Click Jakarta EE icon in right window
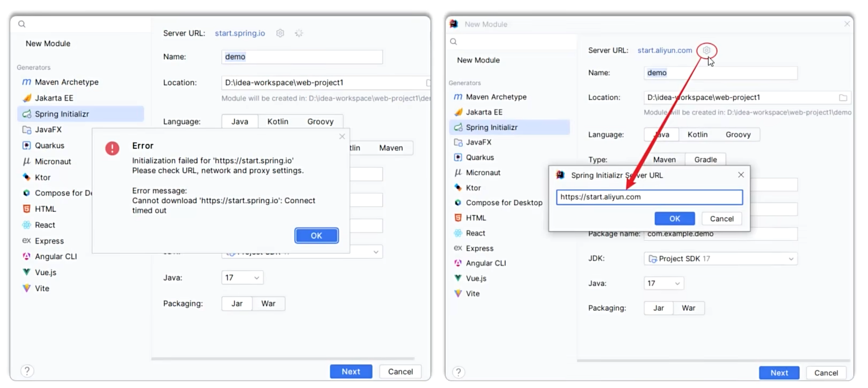 [x=458, y=112]
